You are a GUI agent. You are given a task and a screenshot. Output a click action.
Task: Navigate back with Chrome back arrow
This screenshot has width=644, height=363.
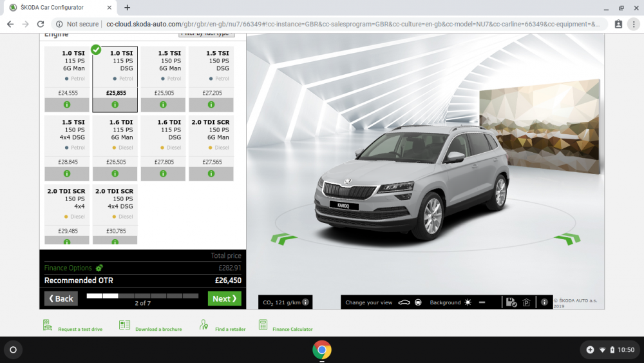(10, 25)
